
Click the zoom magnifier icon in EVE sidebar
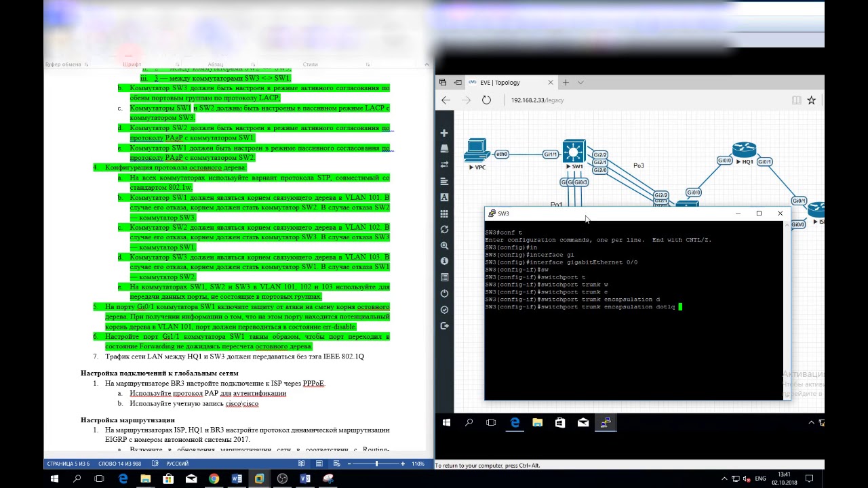tap(444, 245)
